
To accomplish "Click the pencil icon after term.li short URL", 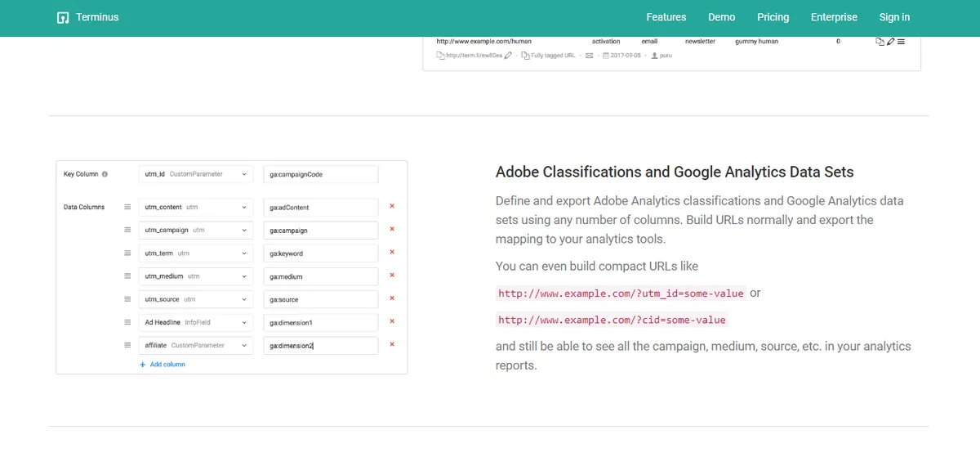I will tap(509, 56).
